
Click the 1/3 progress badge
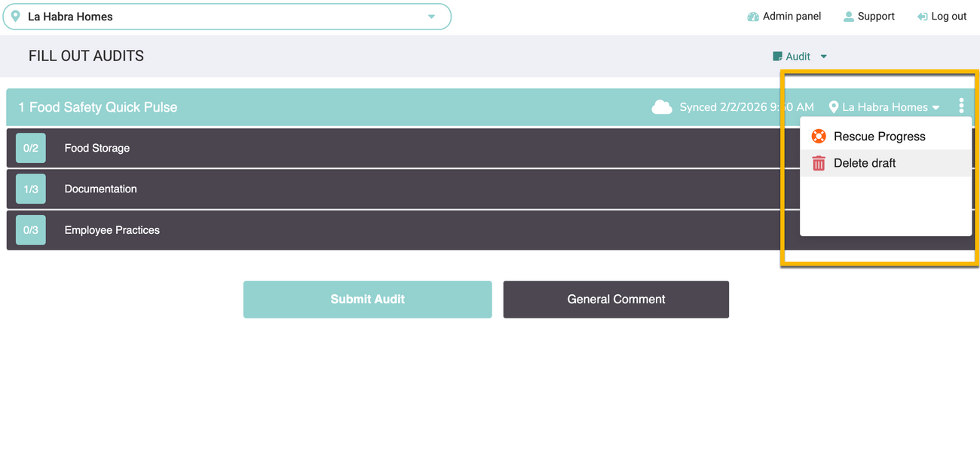coord(31,189)
